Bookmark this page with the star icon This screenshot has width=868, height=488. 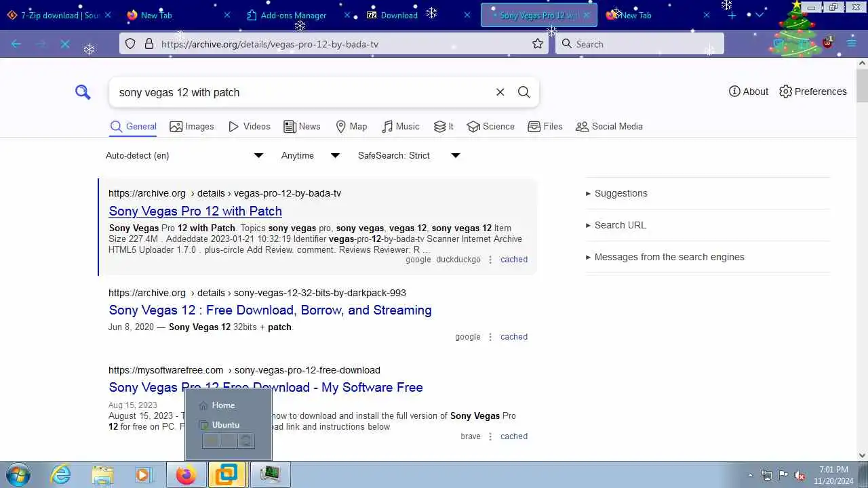[538, 44]
